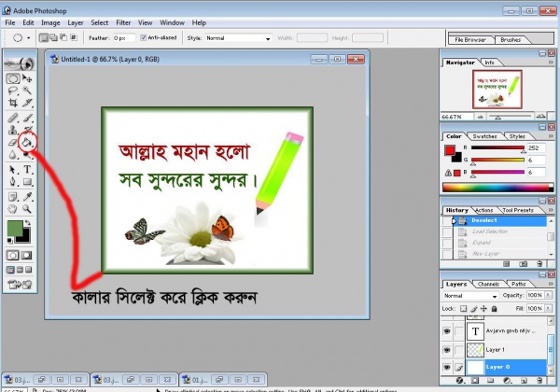Select the Zoom magnifier tool
This screenshot has height=392, width=560.
28,209
